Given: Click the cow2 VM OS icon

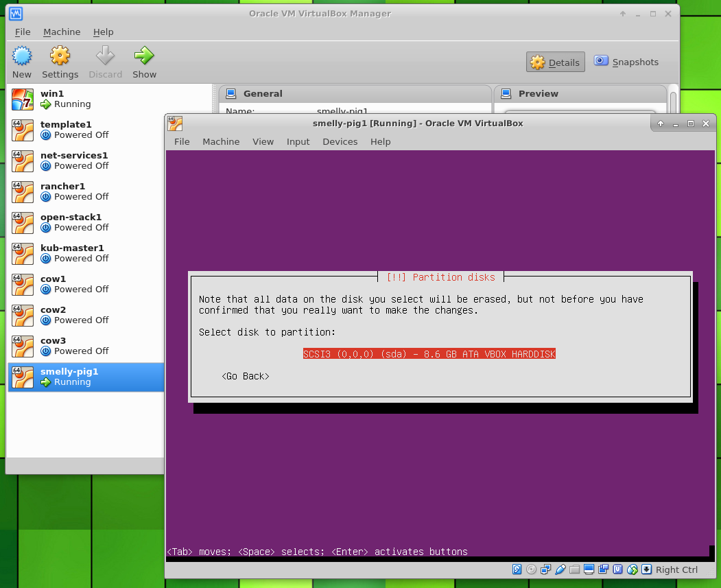Looking at the screenshot, I should click(23, 316).
